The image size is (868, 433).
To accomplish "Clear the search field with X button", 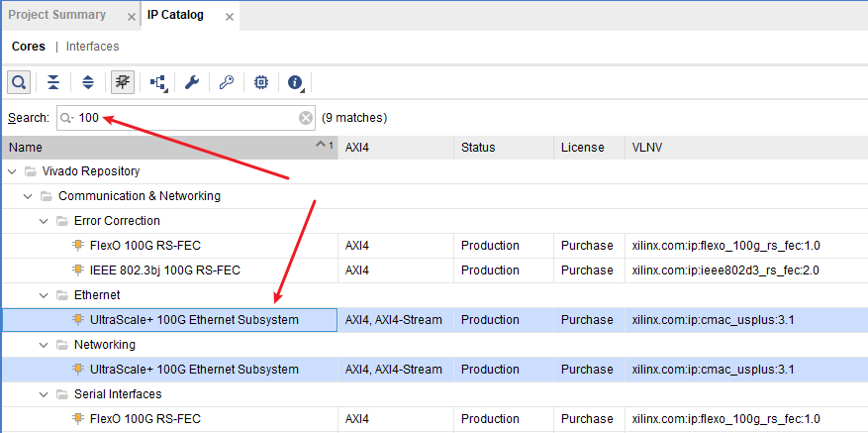I will tap(306, 118).
